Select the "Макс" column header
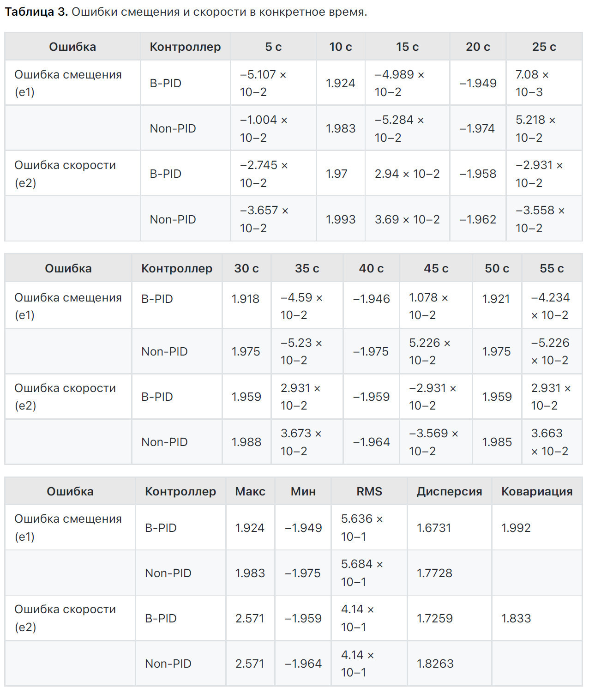Image resolution: width=589 pixels, height=700 pixels. click(250, 491)
